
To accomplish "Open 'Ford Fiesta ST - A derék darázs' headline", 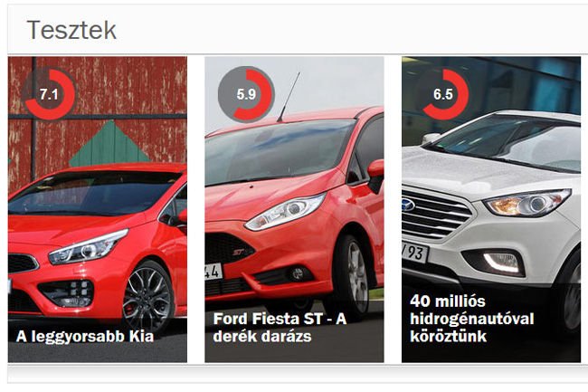I will click(x=280, y=327).
